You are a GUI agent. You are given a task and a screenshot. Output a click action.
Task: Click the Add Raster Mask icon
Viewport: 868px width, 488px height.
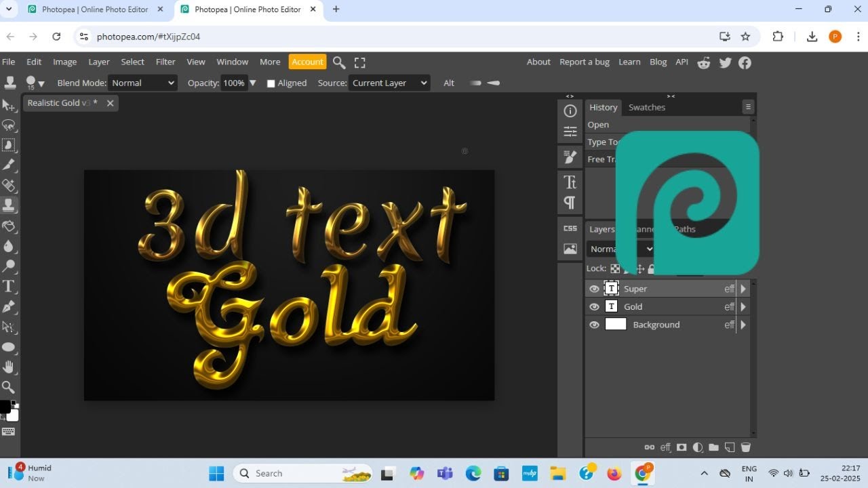coord(682,447)
